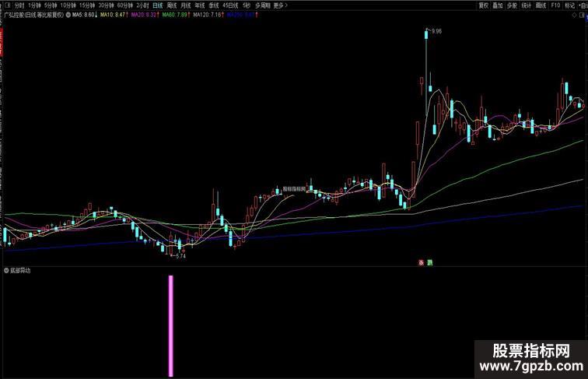Select the 2小时 period tab
The width and height of the screenshot is (588, 379).
click(142, 5)
